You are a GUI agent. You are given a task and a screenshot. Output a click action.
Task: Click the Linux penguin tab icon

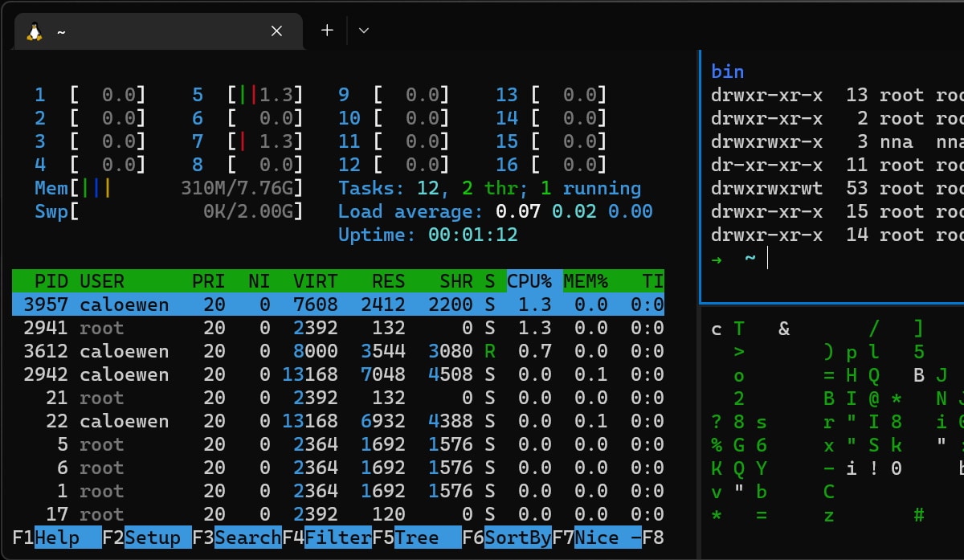pyautogui.click(x=35, y=31)
